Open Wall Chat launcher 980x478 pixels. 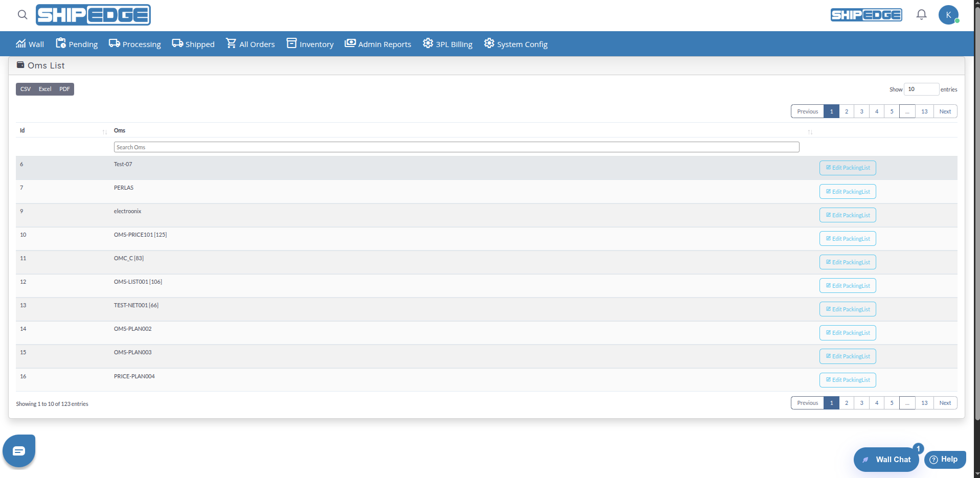(x=886, y=459)
